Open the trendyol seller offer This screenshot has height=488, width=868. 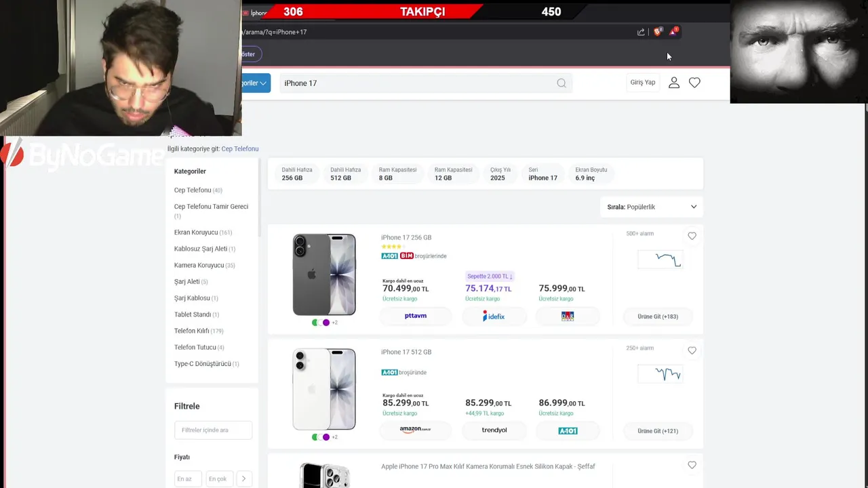(x=494, y=430)
